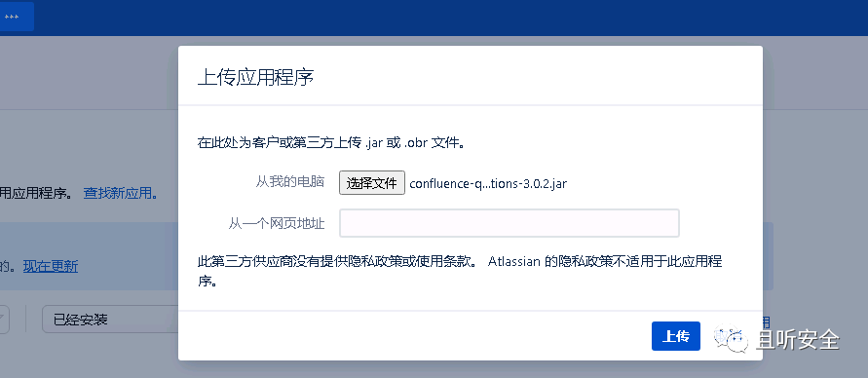Click the 上传应用程序 dialog title

tap(256, 77)
